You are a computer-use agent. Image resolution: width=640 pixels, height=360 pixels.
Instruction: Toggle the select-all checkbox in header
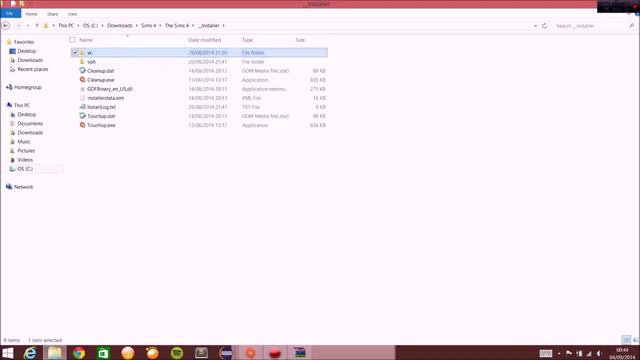[72, 40]
